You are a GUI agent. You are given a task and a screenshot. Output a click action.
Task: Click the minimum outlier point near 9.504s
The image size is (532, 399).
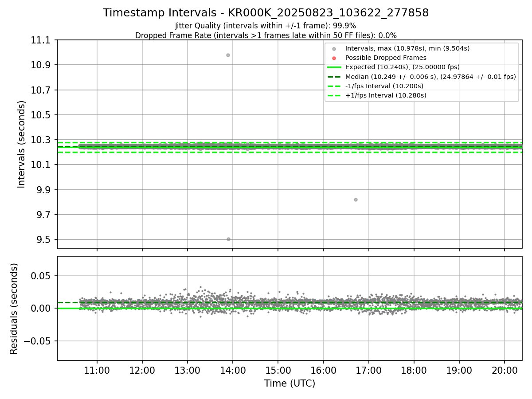[228, 239]
